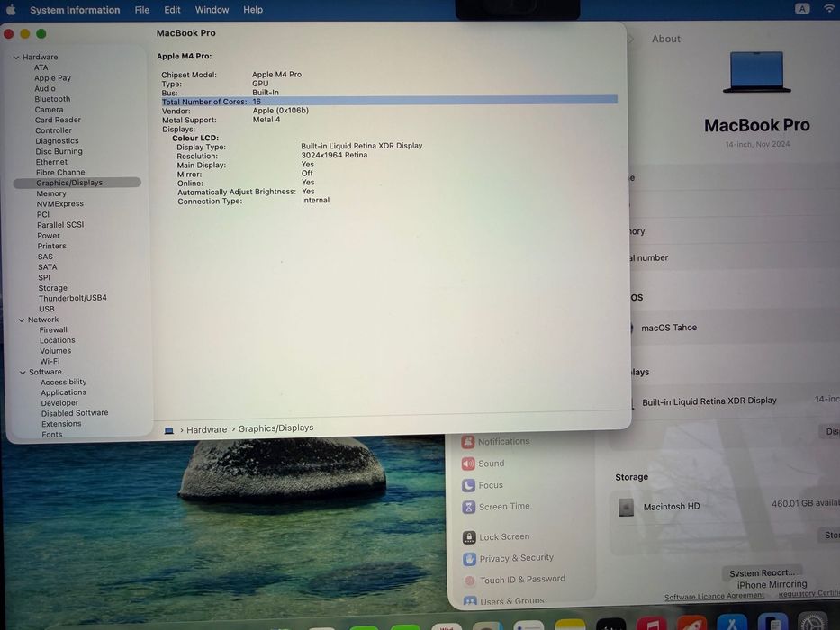Click the Touch ID fingerprint icon
The image size is (840, 630).
click(470, 580)
